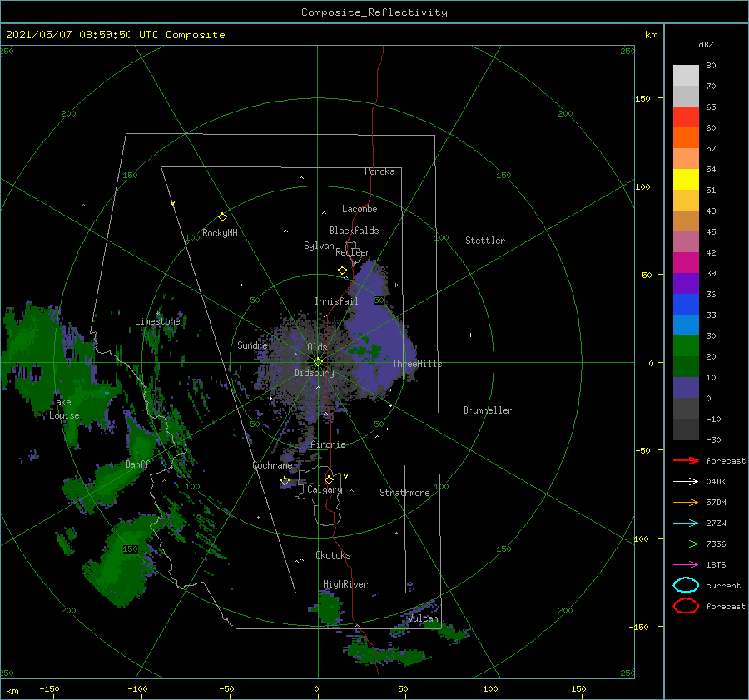Select the 51 dBZ yellow color swatch
This screenshot has width=749, height=700.
686,179
